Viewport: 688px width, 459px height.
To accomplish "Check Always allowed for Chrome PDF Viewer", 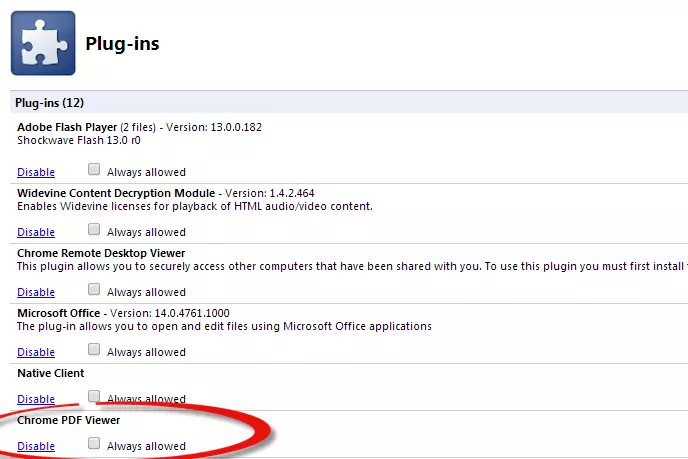I will click(x=94, y=443).
